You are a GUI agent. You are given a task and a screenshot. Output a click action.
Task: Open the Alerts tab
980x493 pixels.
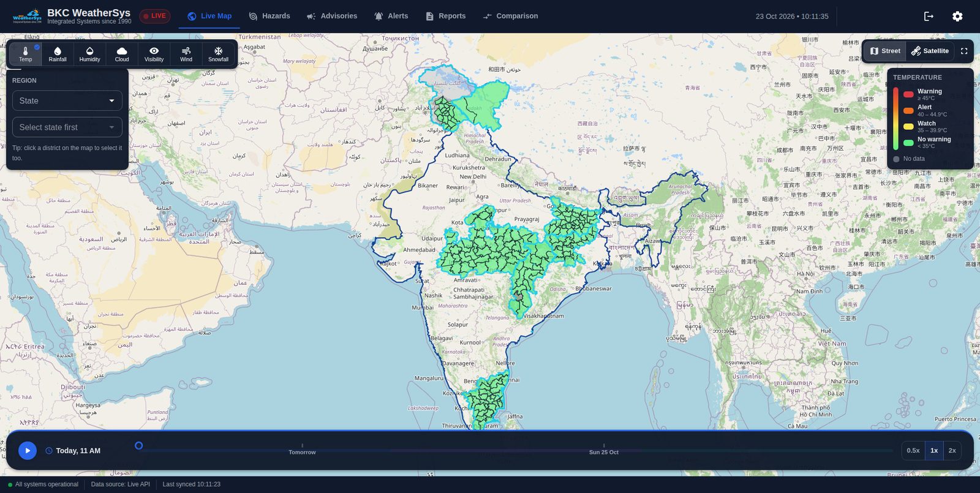point(391,16)
